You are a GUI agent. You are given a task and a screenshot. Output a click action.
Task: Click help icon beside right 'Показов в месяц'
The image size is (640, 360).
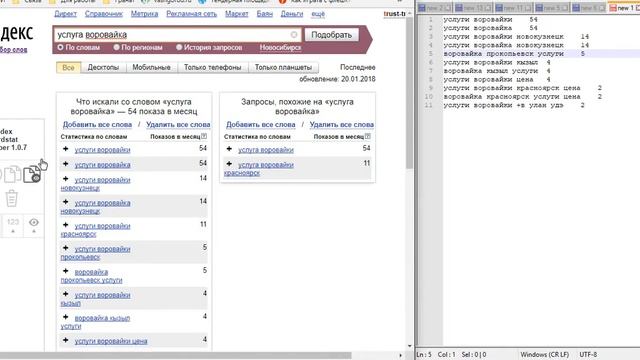pyautogui.click(x=368, y=136)
